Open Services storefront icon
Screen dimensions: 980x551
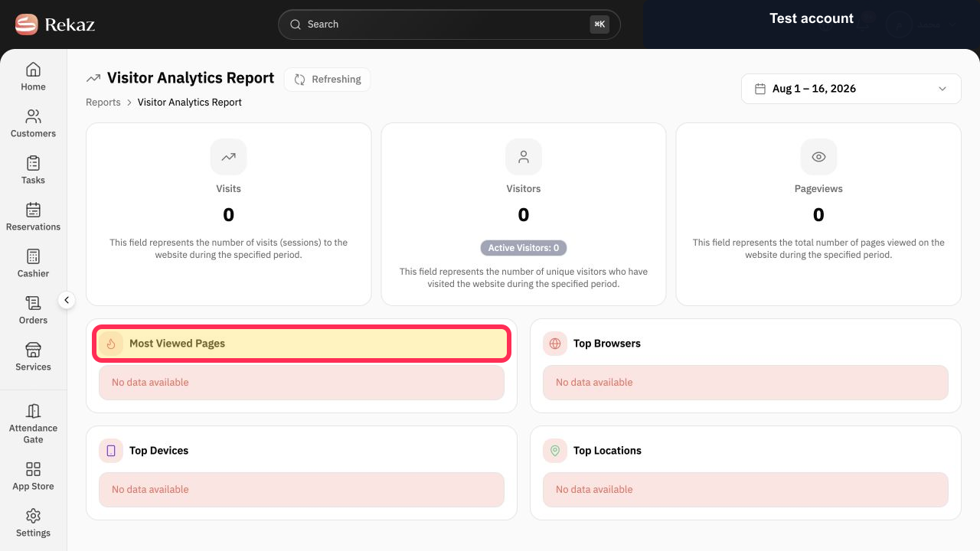[33, 350]
